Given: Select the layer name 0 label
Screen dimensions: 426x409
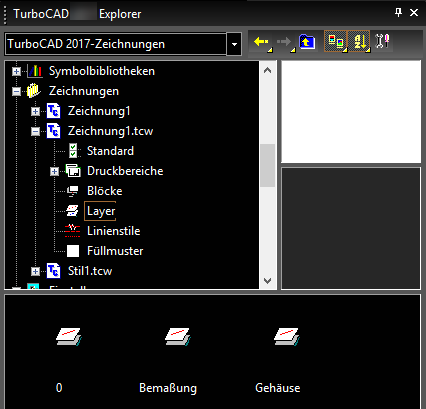Looking at the screenshot, I should tap(59, 388).
